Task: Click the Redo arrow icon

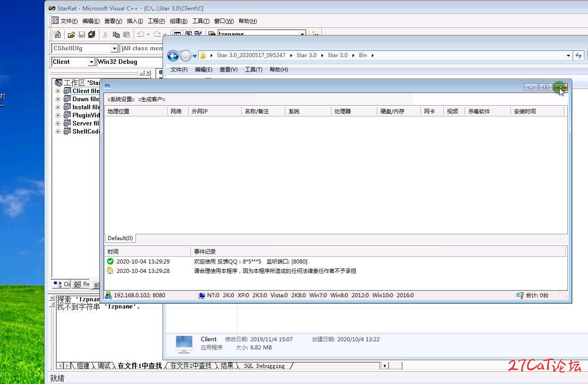Action: [x=157, y=34]
